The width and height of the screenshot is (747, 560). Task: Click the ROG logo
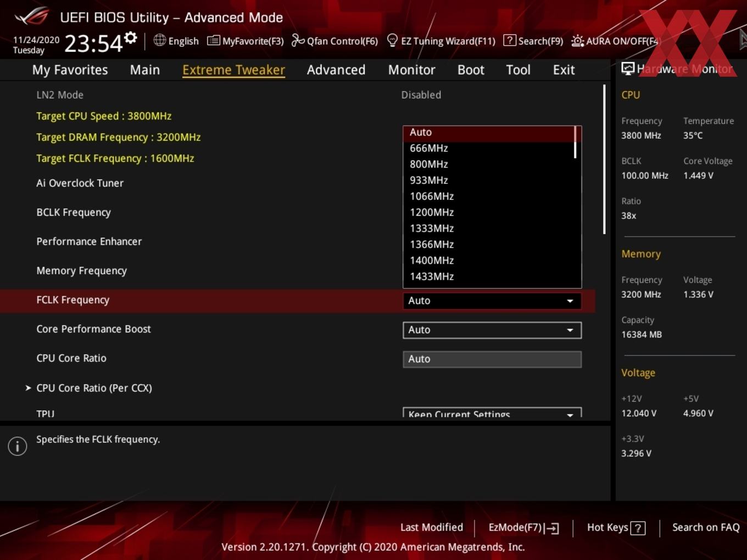click(x=32, y=15)
